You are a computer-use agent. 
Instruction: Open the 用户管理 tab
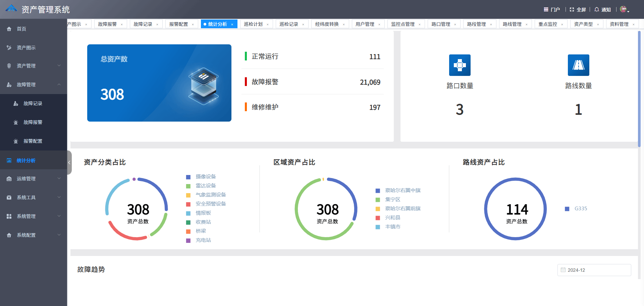tap(365, 24)
